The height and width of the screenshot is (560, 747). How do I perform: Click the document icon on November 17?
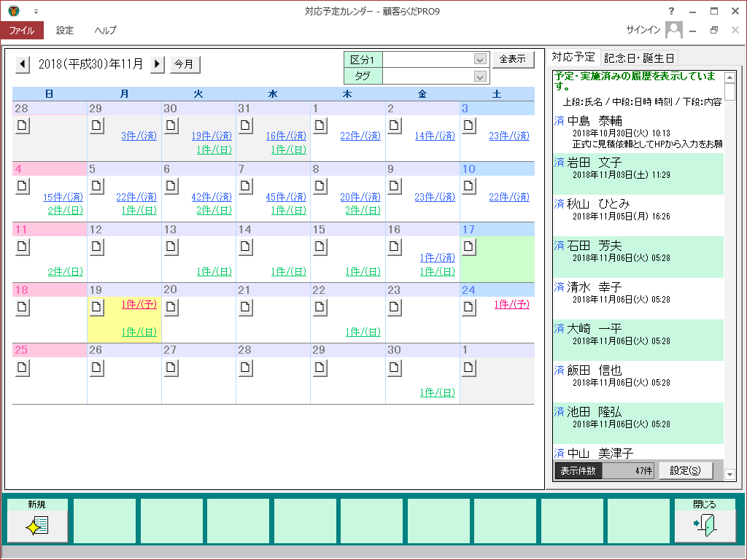pos(470,246)
